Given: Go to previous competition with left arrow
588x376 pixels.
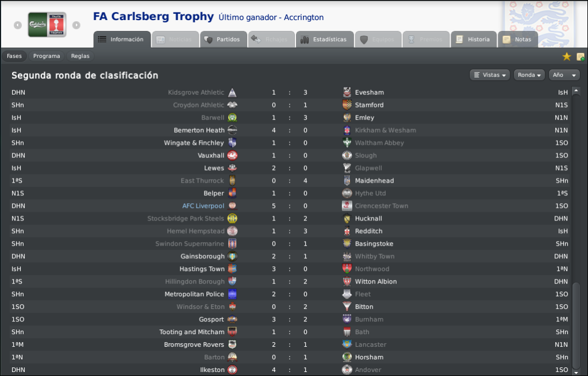Looking at the screenshot, I should click(x=18, y=25).
